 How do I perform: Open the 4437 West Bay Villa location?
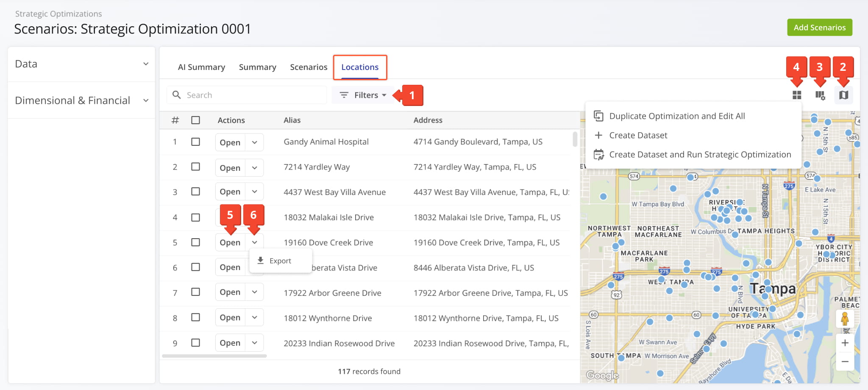(x=230, y=192)
